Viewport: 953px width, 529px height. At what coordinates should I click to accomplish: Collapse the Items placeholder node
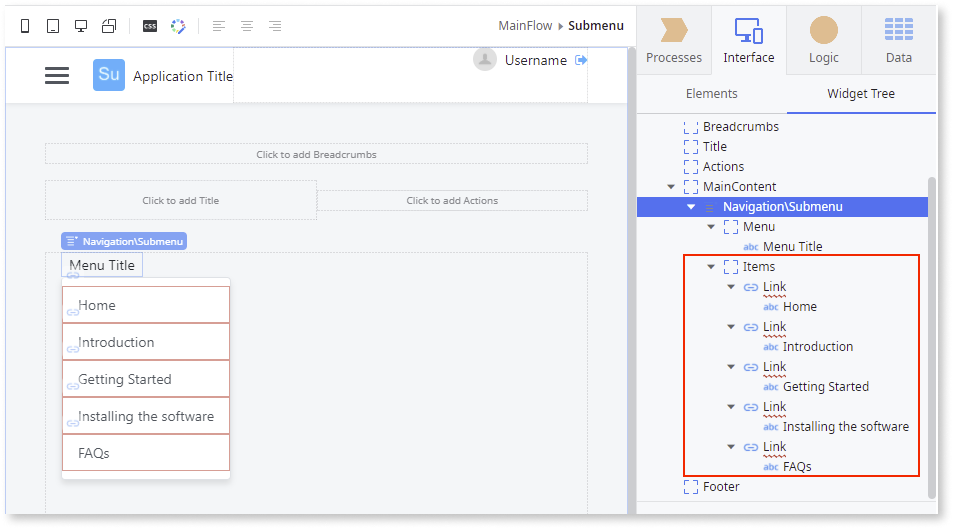pos(711,267)
